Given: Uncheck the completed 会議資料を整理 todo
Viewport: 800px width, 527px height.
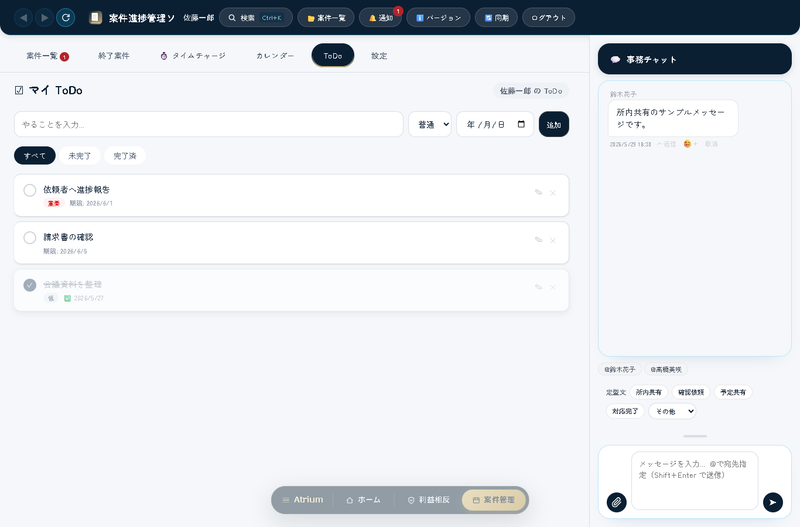Looking at the screenshot, I should pos(30,285).
